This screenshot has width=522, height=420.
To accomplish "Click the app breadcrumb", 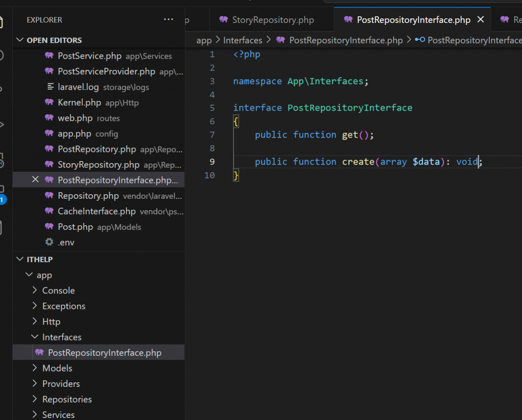I will click(x=204, y=40).
